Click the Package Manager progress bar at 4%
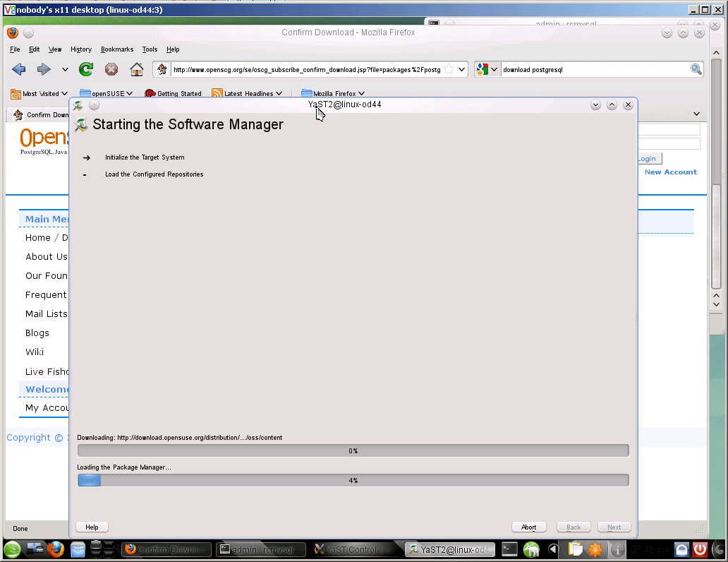Viewport: 728px width, 562px height. [353, 481]
